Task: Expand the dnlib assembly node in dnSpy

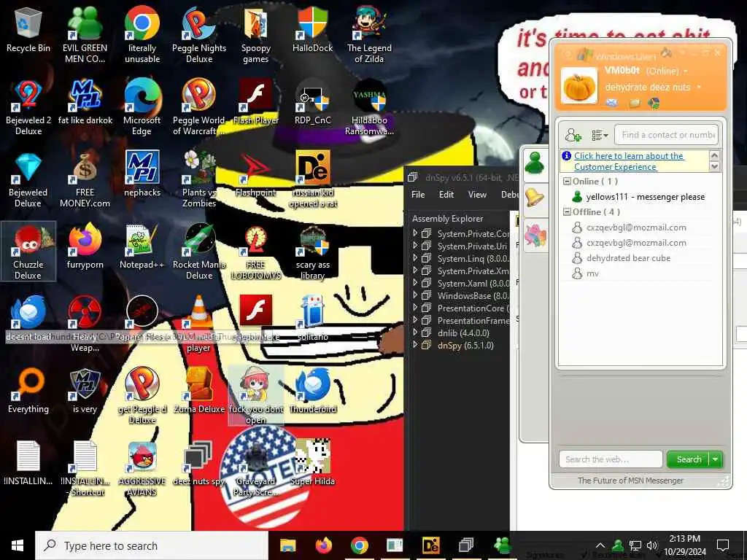Action: 415,332
